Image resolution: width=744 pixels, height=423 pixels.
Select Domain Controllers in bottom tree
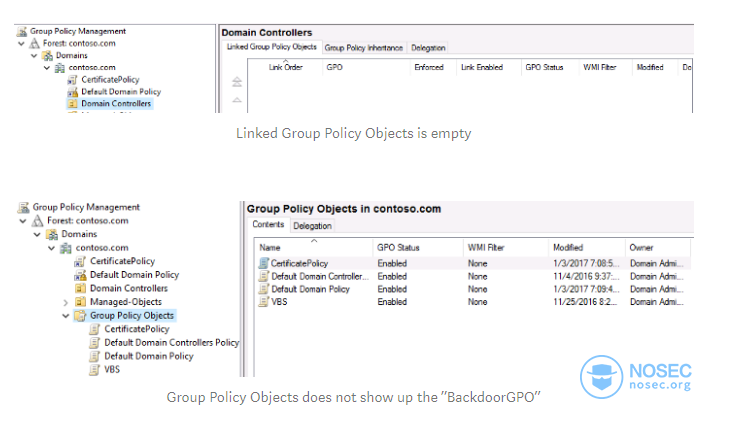tap(129, 289)
